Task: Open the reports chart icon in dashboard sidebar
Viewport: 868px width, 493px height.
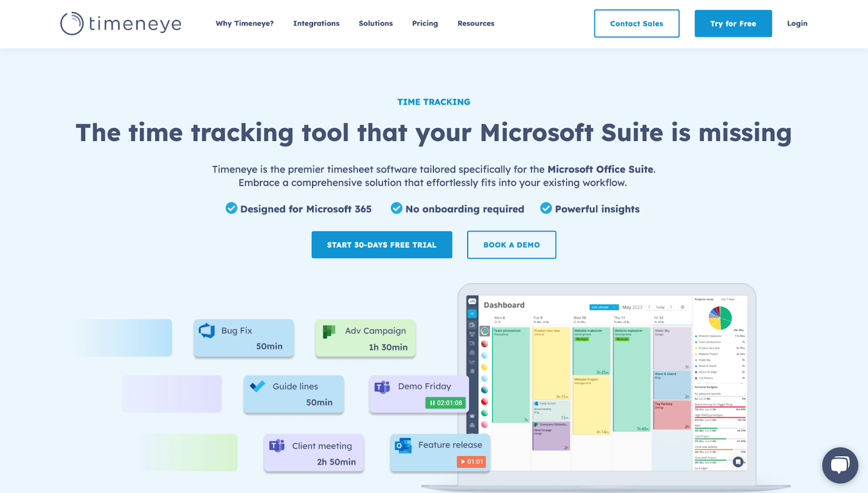Action: [x=472, y=362]
